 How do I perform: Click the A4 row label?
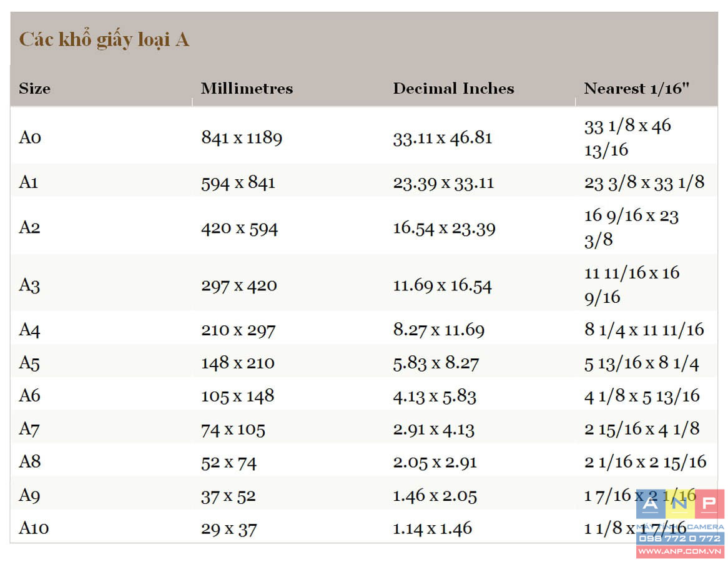tap(29, 330)
